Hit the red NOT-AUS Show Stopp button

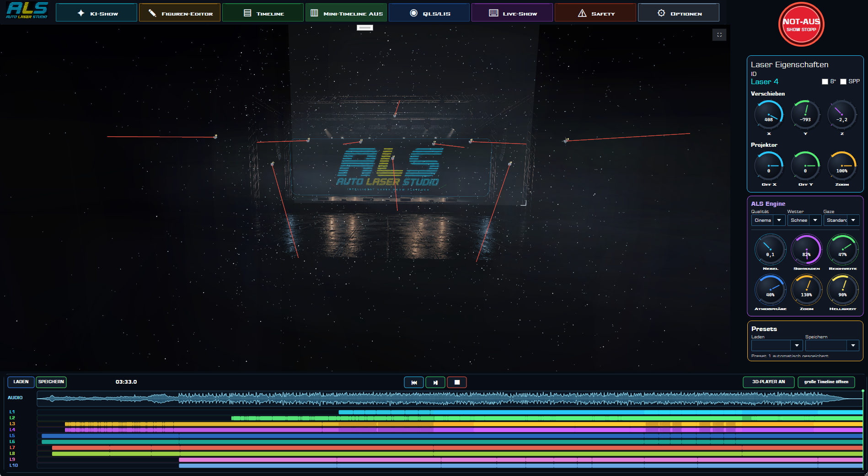[x=801, y=24]
